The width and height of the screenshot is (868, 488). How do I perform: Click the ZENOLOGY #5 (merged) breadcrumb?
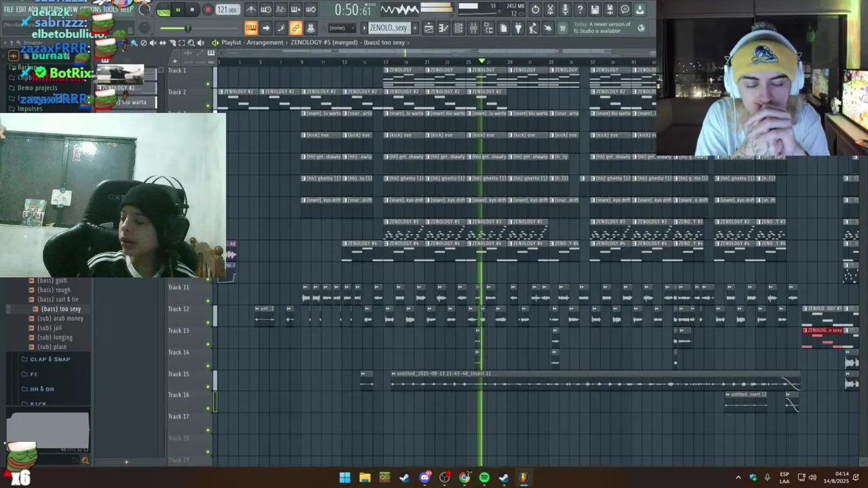[324, 42]
